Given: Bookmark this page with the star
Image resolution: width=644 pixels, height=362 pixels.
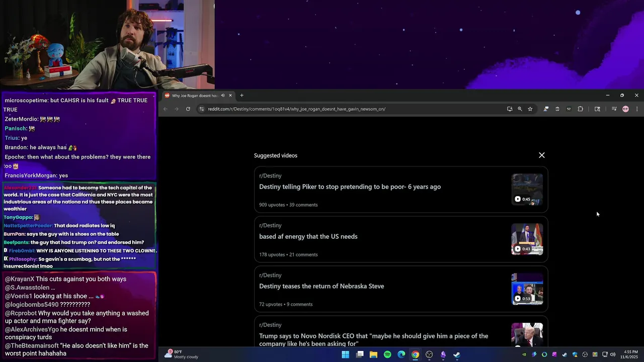Looking at the screenshot, I should [530, 109].
